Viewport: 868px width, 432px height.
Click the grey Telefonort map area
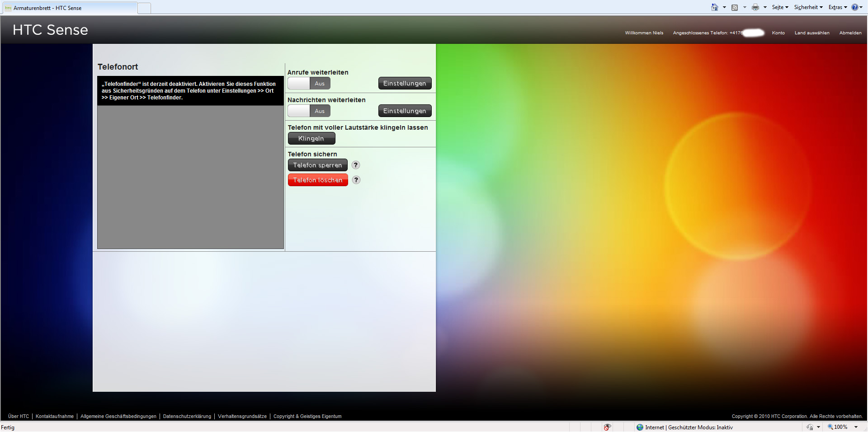(190, 177)
